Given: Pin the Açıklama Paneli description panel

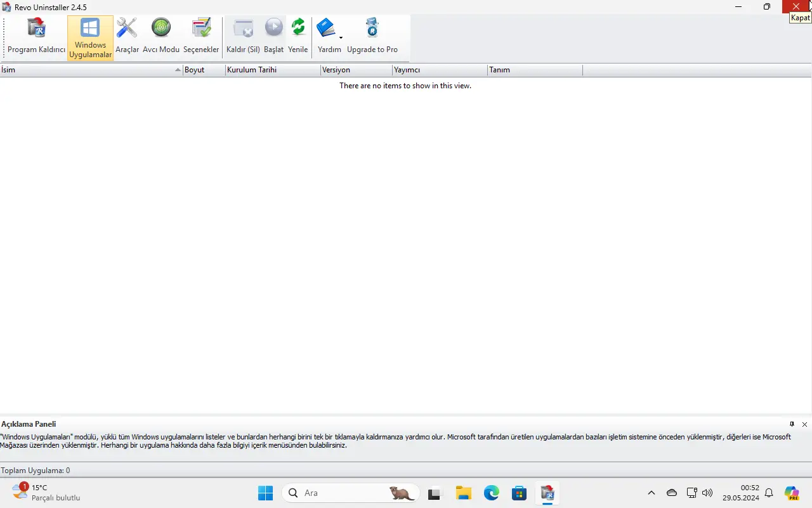Looking at the screenshot, I should coord(792,424).
